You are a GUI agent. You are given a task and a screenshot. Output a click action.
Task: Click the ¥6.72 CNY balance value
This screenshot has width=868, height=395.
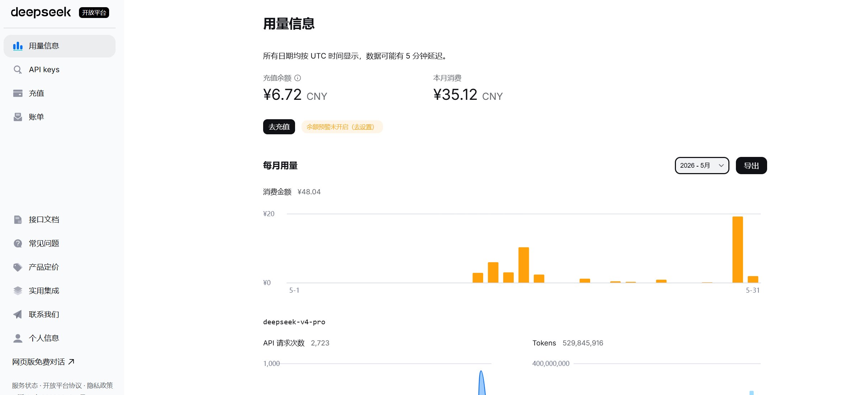tap(295, 95)
